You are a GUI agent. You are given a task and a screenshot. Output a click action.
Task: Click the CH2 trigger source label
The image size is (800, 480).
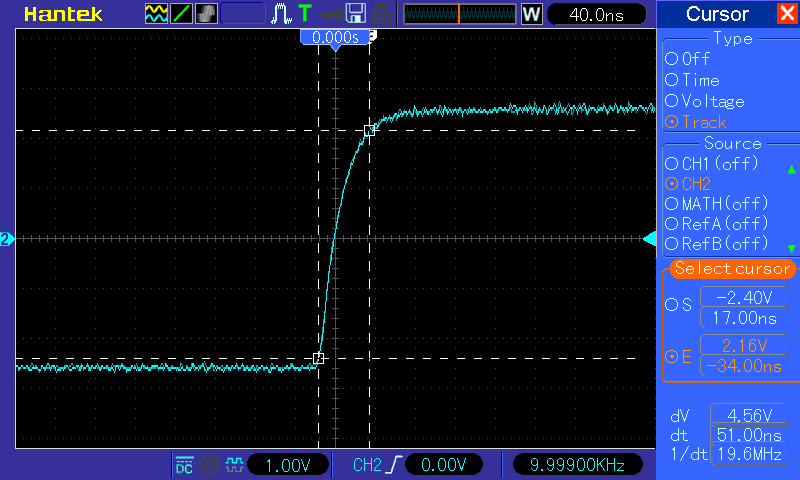(367, 465)
